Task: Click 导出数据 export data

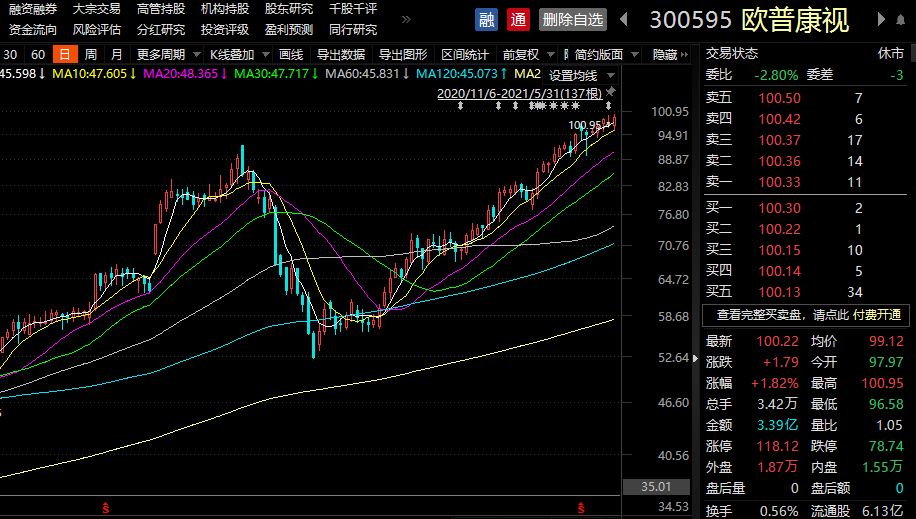Action: (341, 55)
